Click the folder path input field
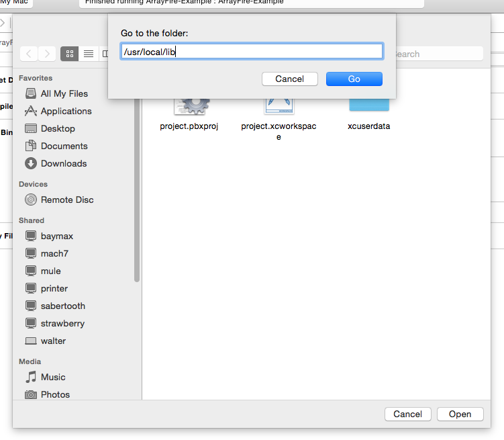The height and width of the screenshot is (440, 504). [252, 52]
